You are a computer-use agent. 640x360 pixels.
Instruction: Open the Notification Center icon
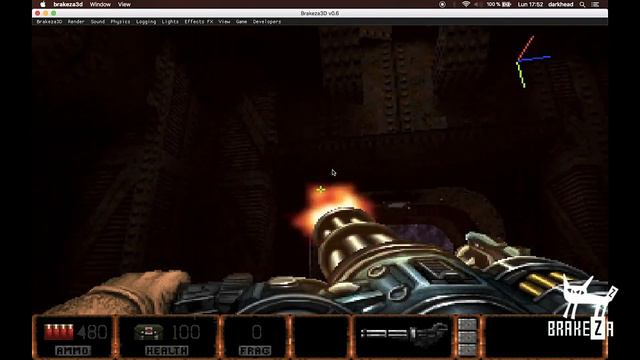(x=596, y=4)
